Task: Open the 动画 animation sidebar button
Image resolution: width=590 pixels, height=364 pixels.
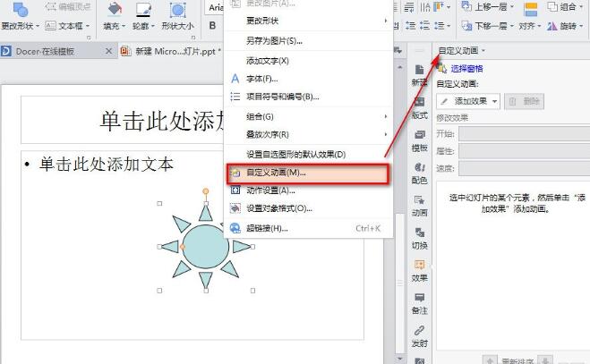Action: 419,206
